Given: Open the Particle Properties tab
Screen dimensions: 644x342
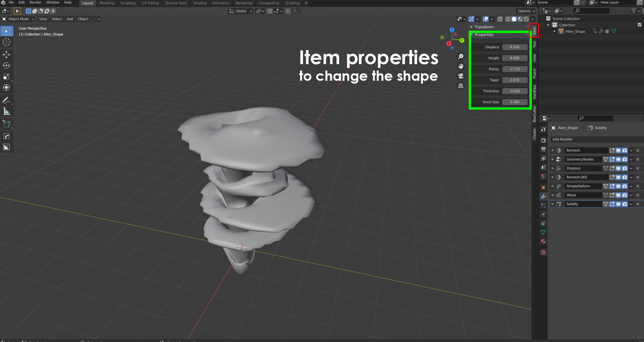Looking at the screenshot, I should pyautogui.click(x=543, y=205).
